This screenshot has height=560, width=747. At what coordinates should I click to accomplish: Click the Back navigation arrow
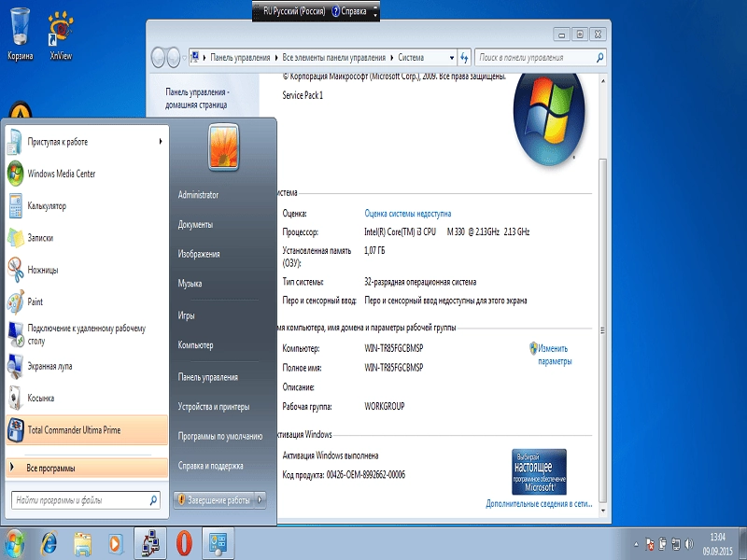[158, 58]
